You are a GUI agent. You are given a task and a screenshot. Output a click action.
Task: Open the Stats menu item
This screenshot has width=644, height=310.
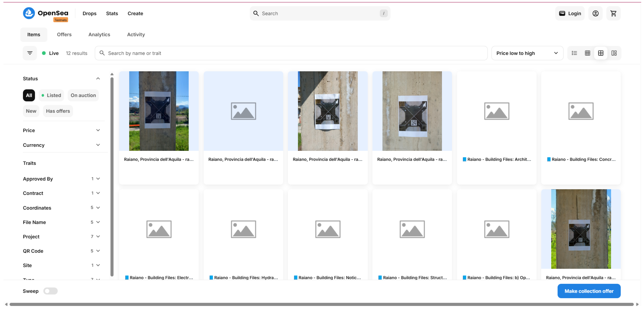112,14
